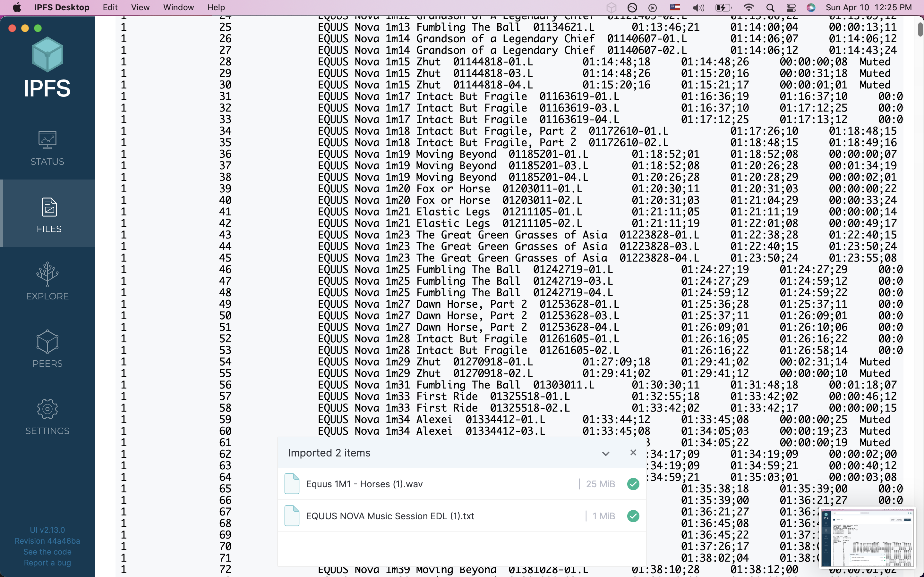Open the Explore tree icon

click(47, 274)
